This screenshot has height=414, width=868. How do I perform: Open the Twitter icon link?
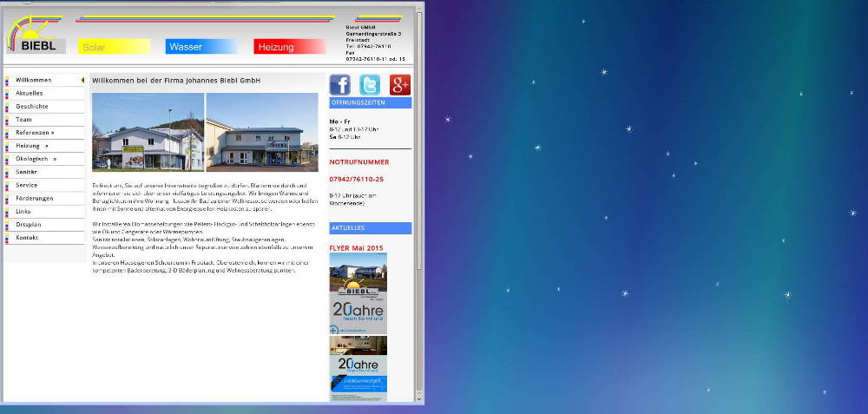coord(370,85)
